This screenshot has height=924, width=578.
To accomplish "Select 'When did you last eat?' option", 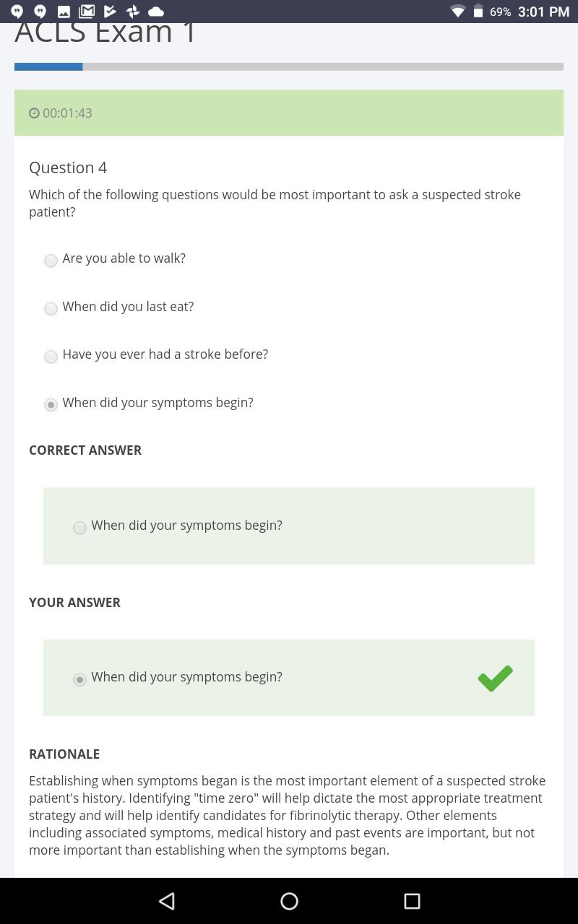I will pos(51,309).
